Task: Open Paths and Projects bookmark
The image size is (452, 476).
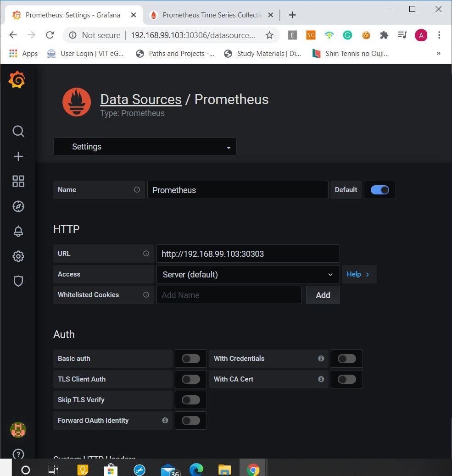Action: click(175, 54)
